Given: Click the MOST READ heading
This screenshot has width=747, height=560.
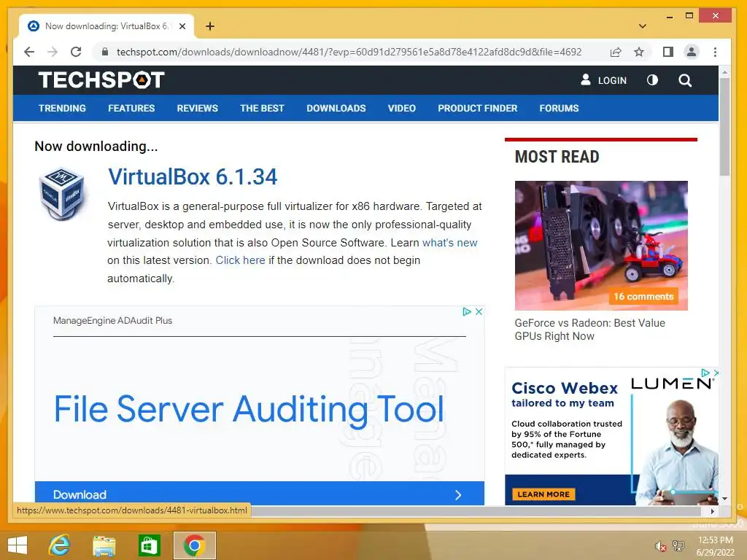Looking at the screenshot, I should click(x=557, y=157).
